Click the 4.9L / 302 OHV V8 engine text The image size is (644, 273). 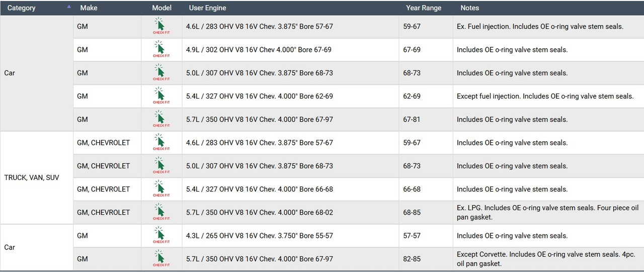259,50
